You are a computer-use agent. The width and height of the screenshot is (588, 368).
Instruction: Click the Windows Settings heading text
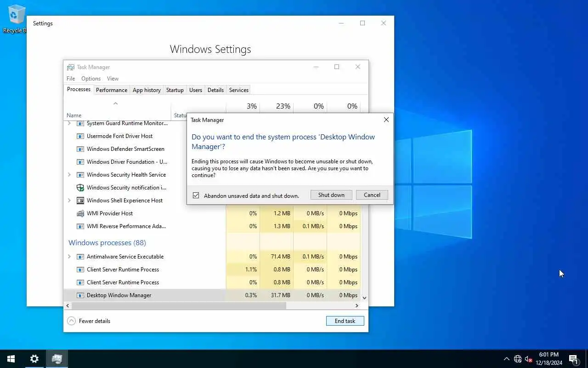pos(210,49)
